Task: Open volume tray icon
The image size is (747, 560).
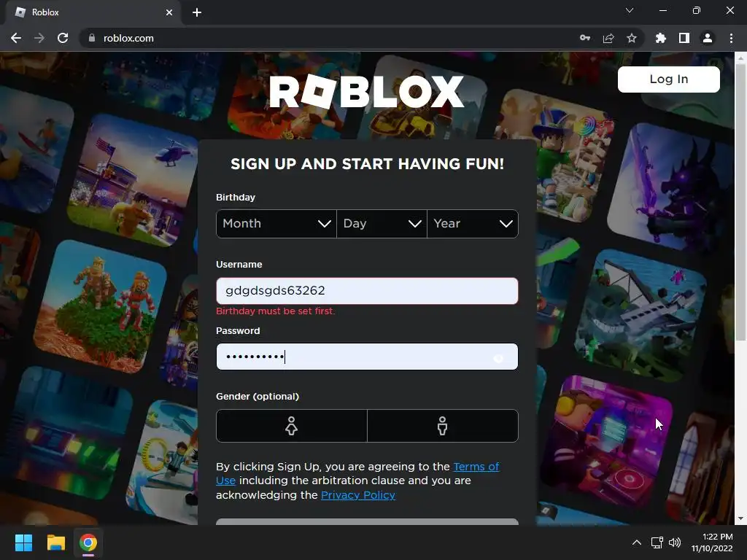Action: pyautogui.click(x=675, y=542)
